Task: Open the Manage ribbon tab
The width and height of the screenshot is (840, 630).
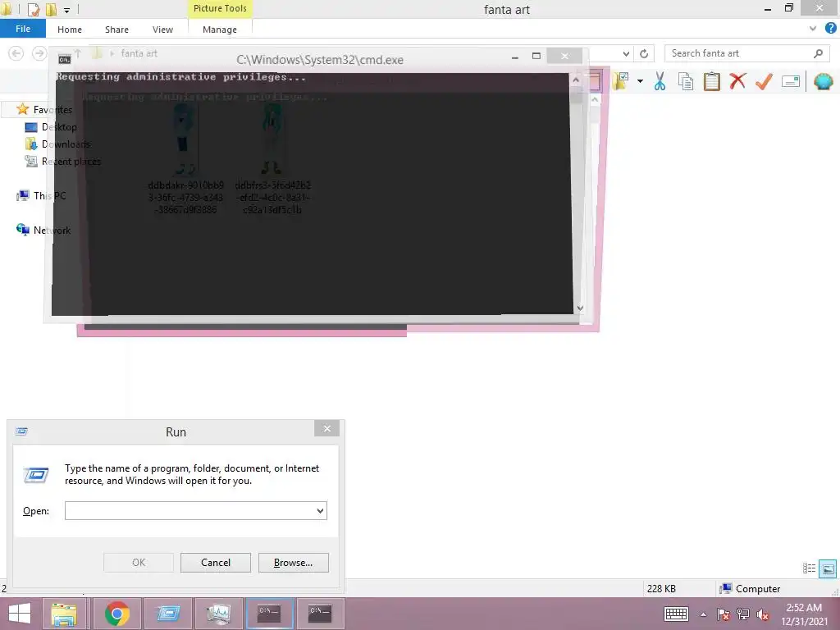Action: (x=220, y=30)
